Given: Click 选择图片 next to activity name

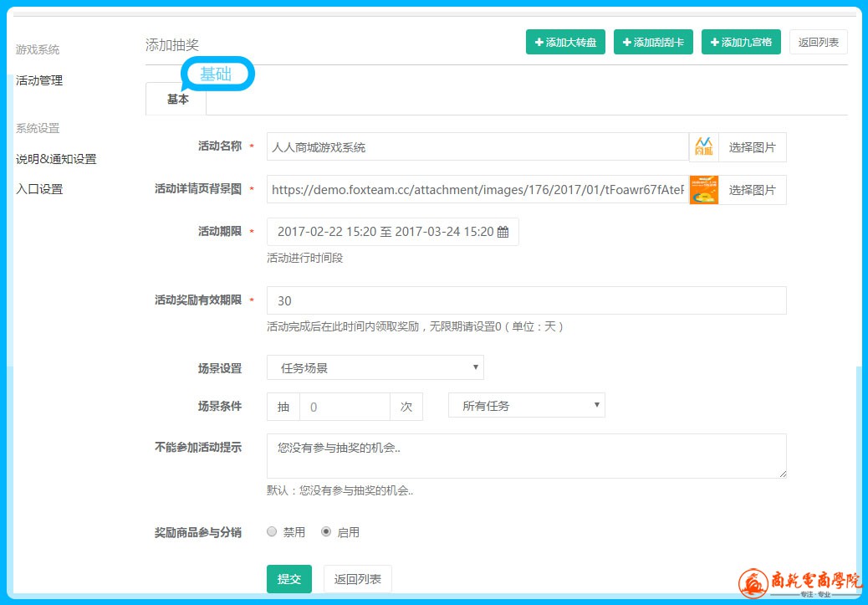Looking at the screenshot, I should click(x=752, y=147).
